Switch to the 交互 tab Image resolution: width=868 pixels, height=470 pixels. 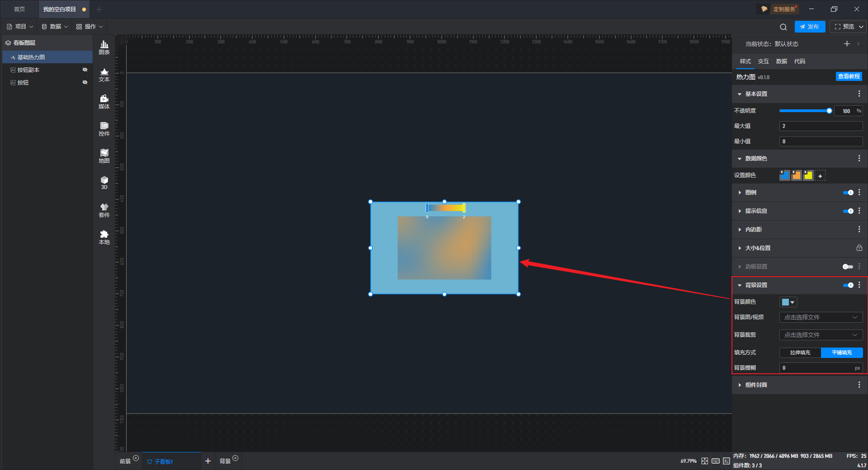click(764, 61)
